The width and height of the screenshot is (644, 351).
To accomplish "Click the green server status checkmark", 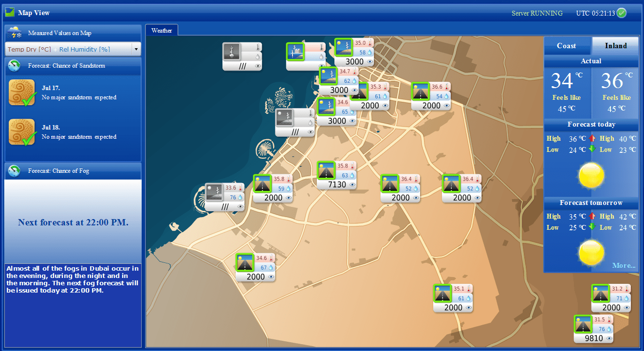I will click(x=622, y=13).
